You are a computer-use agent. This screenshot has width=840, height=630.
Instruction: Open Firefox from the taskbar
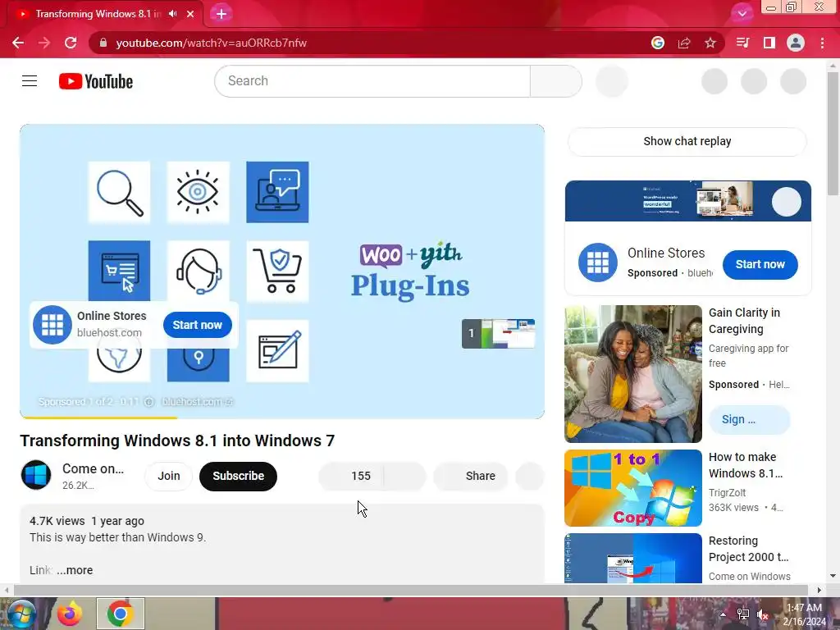70,614
